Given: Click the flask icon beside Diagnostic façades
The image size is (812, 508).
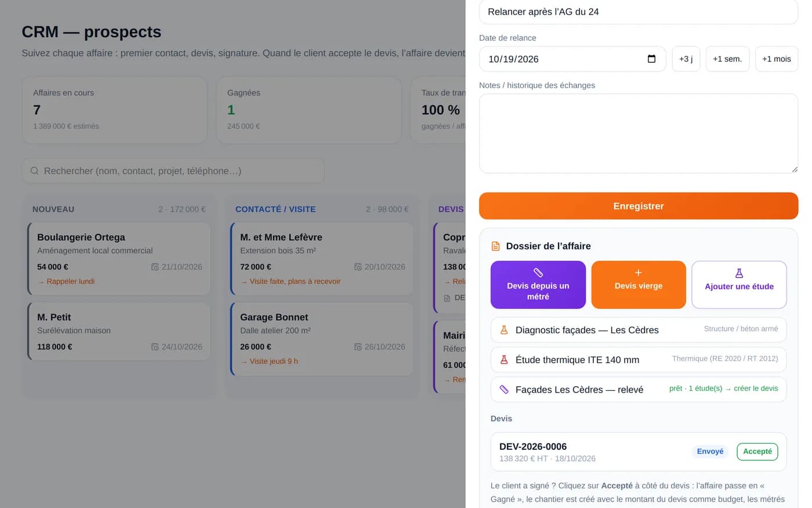Looking at the screenshot, I should click(504, 330).
